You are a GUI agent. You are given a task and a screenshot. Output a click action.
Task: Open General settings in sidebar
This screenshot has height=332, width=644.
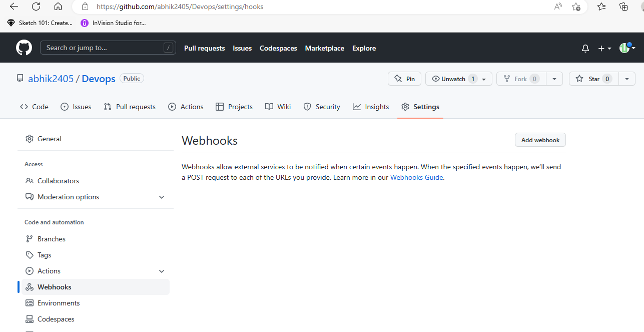95,139
